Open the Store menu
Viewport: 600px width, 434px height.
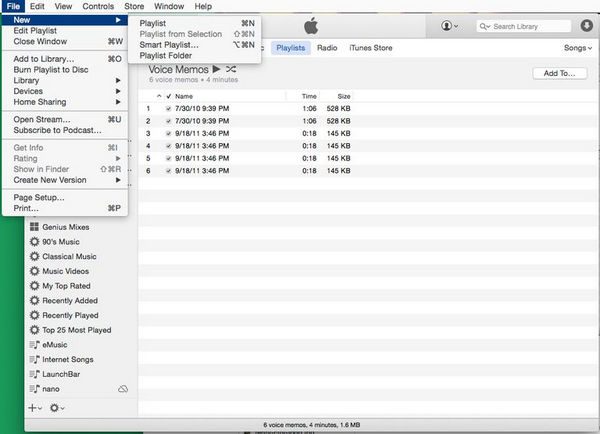point(134,6)
